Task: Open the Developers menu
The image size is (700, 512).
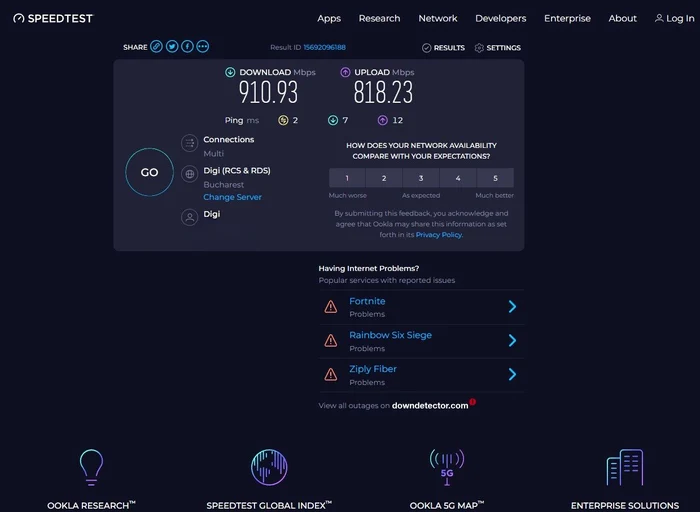Action: click(x=501, y=19)
